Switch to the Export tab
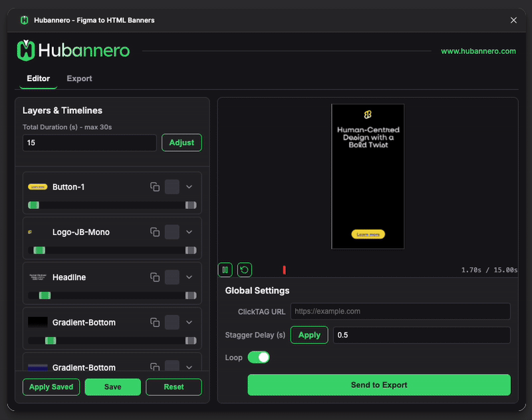The image size is (532, 420). (x=79, y=79)
